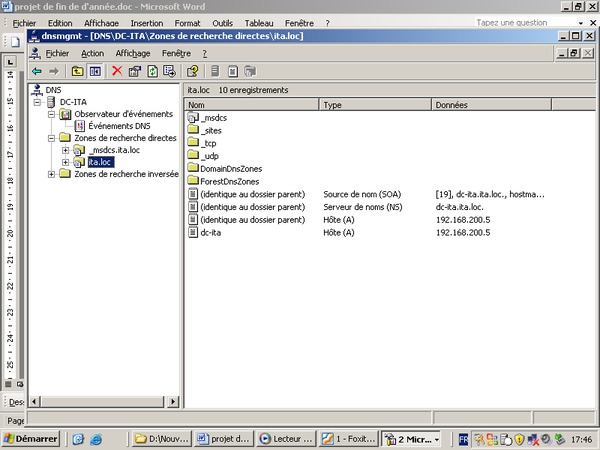Screen dimensions: 600x450
Task: Click the Refresh toolbar icon
Action: click(x=152, y=71)
